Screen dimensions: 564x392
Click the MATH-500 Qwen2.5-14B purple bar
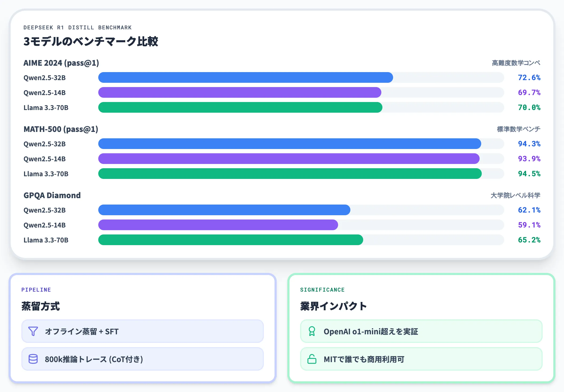(289, 159)
